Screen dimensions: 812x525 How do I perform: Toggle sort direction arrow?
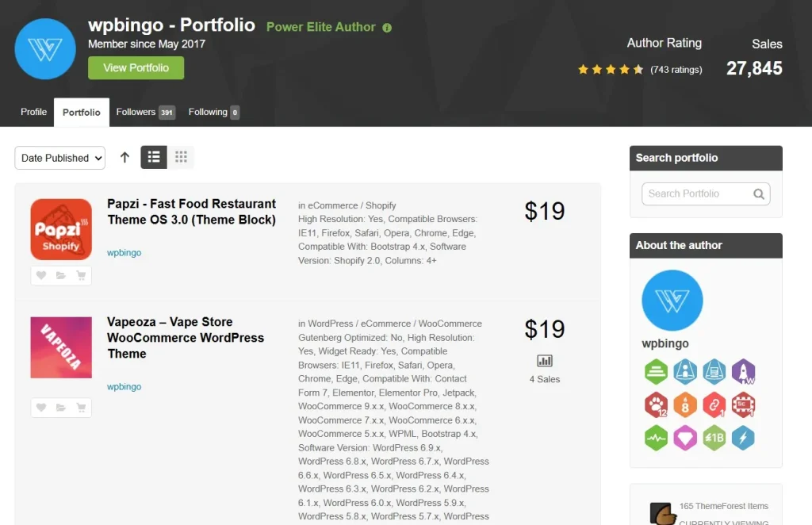pos(124,157)
